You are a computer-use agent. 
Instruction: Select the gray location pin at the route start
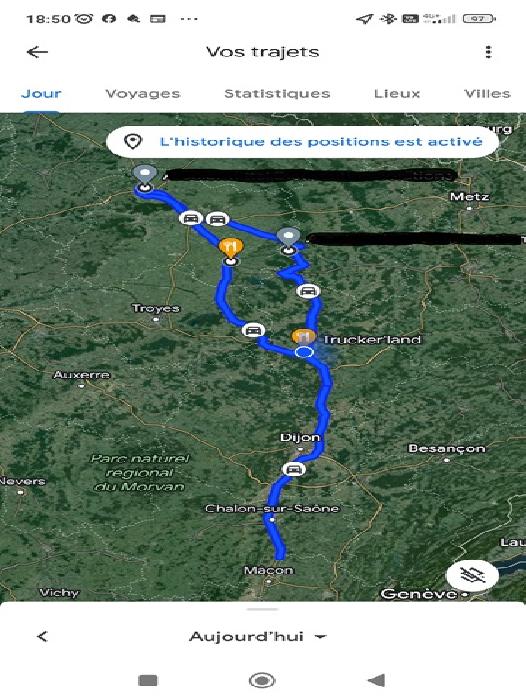(x=145, y=175)
